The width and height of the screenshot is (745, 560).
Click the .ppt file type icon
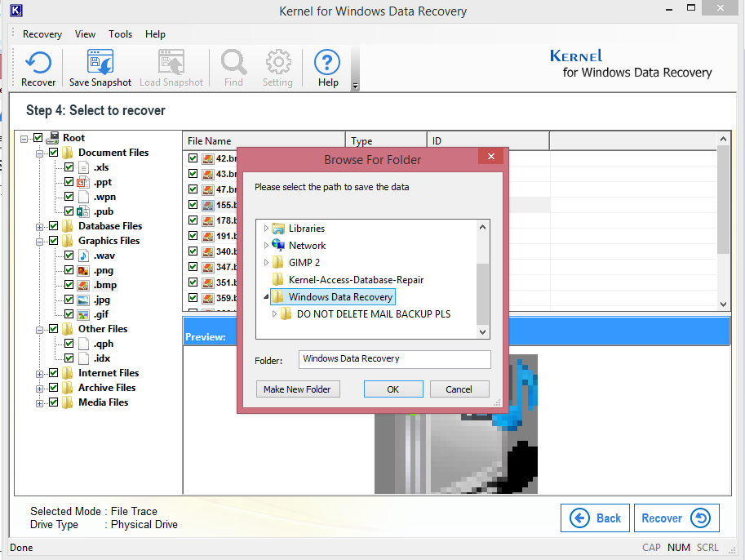[83, 182]
